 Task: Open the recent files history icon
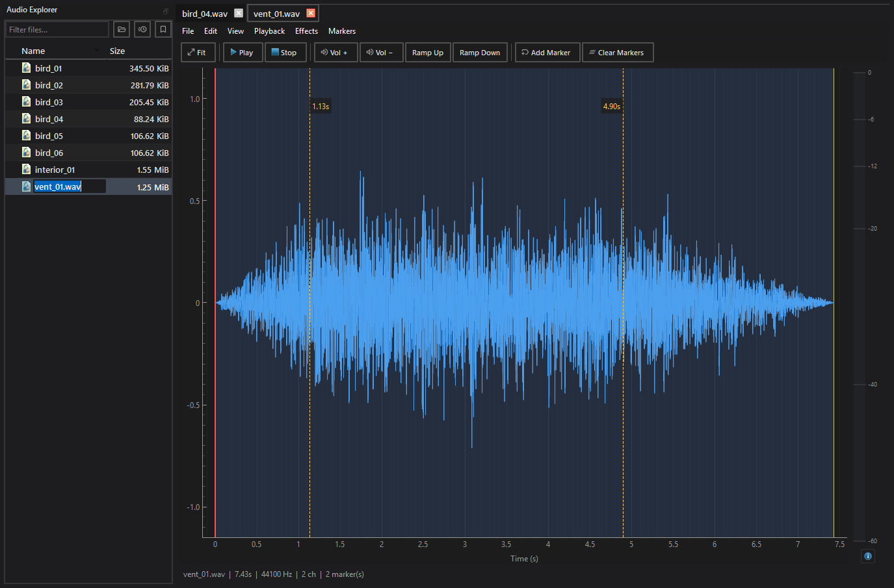point(142,29)
